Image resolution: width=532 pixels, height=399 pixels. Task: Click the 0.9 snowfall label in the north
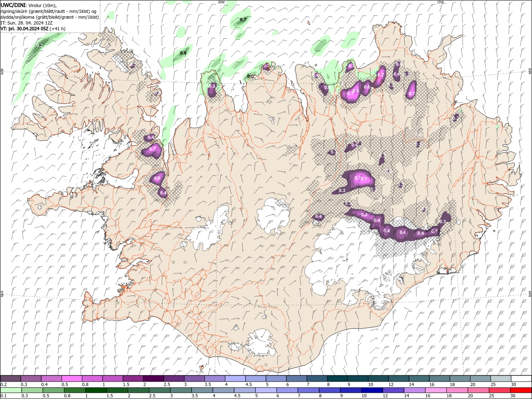pyautogui.click(x=355, y=91)
